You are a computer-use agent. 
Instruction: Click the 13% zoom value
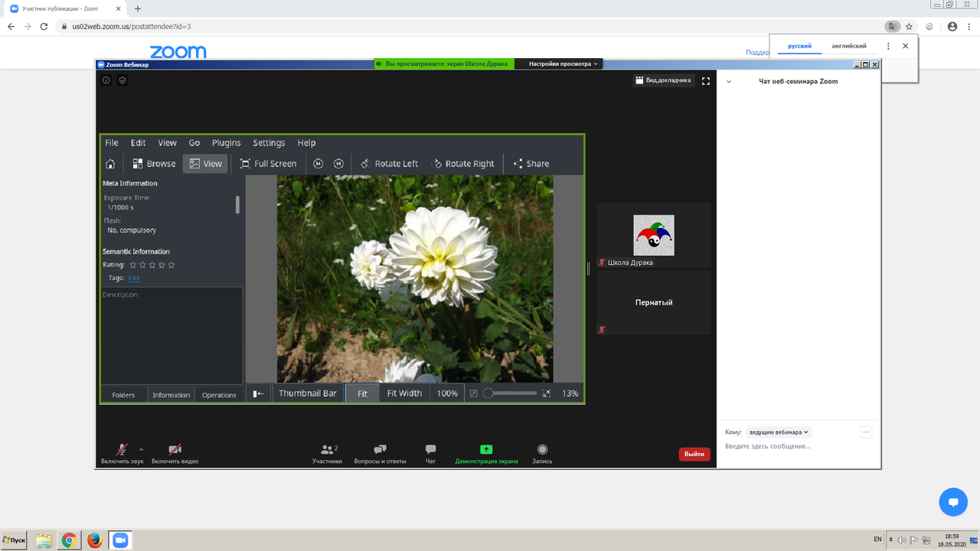(570, 393)
